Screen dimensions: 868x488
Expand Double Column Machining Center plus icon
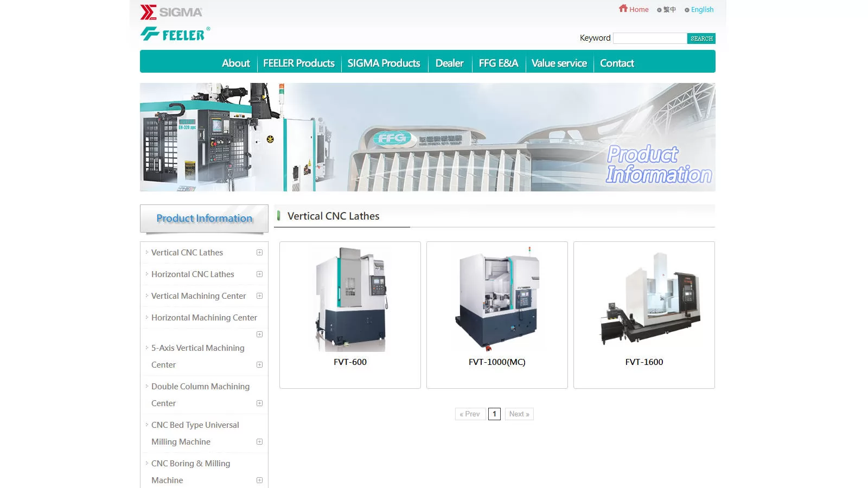(x=259, y=403)
